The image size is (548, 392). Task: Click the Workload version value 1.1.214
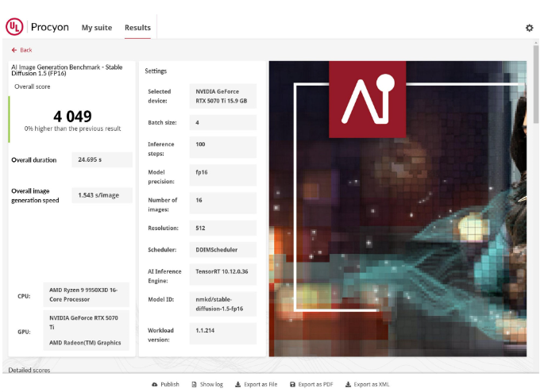pyautogui.click(x=223, y=333)
